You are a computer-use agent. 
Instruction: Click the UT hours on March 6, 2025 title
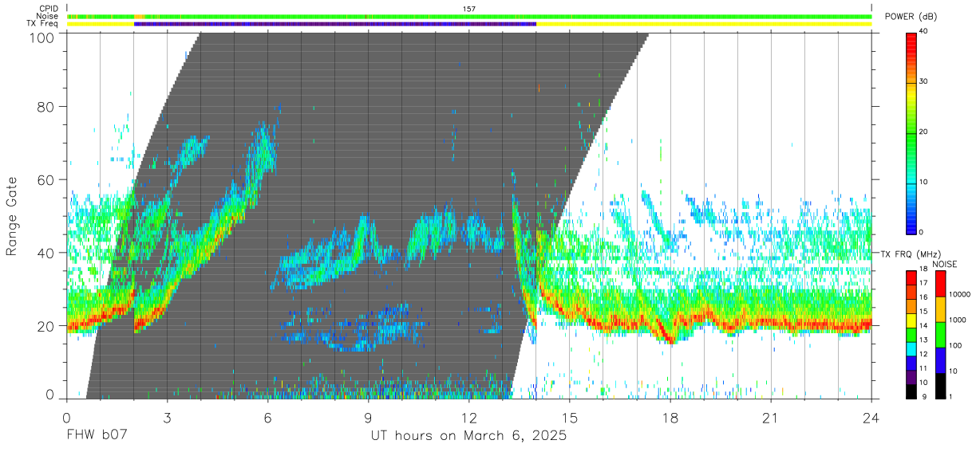pos(468,436)
